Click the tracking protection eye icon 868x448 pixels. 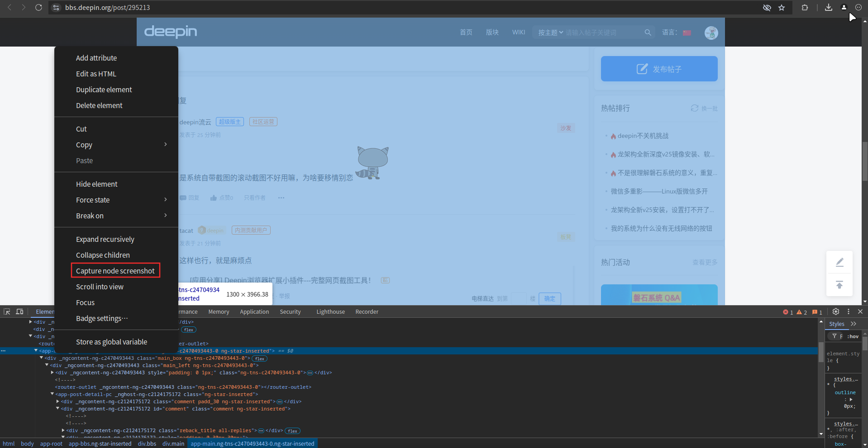pos(767,8)
